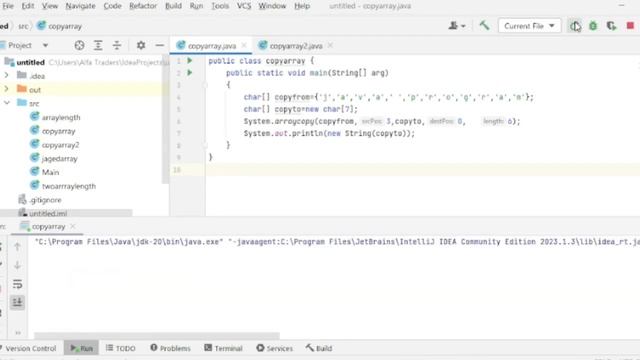Select the untitled project root node
640x360 pixels.
tap(31, 62)
